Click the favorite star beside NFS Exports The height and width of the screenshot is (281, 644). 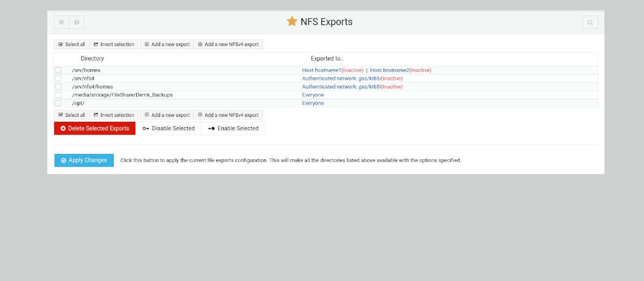tap(292, 21)
